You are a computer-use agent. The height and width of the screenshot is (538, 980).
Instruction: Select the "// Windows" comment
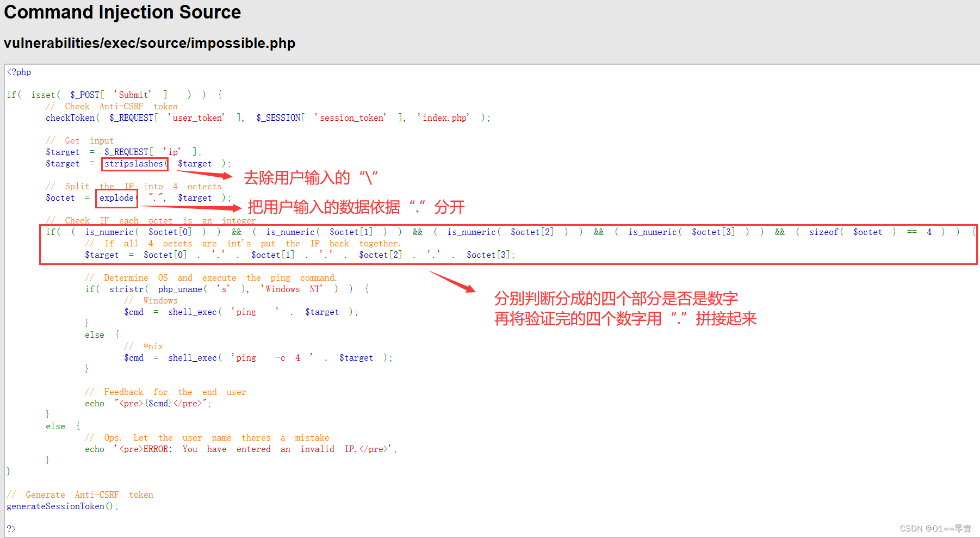[151, 301]
